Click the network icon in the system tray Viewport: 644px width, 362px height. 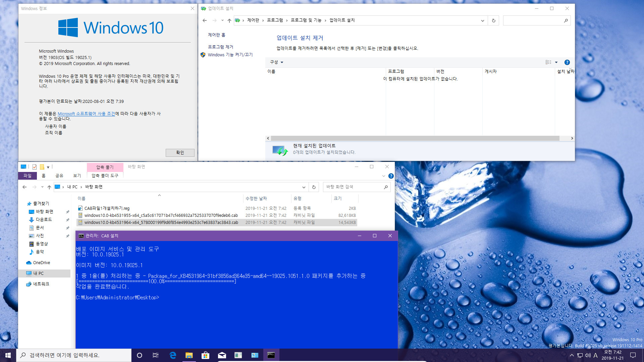click(580, 355)
